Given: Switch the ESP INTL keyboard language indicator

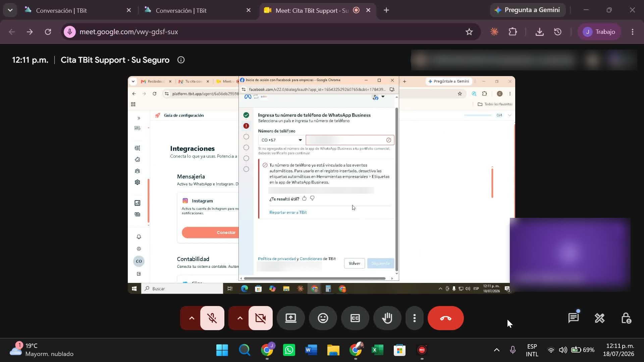Looking at the screenshot, I should pyautogui.click(x=532, y=350).
